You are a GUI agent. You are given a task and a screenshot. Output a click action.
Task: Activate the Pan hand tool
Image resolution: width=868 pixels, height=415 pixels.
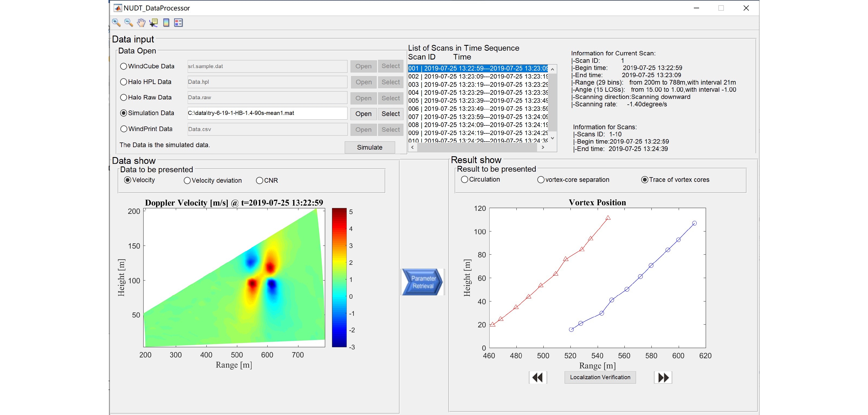(141, 23)
